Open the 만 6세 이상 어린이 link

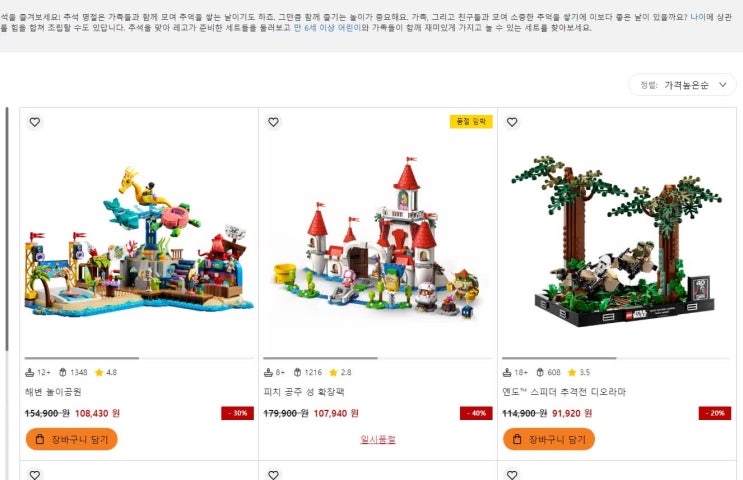coord(327,27)
